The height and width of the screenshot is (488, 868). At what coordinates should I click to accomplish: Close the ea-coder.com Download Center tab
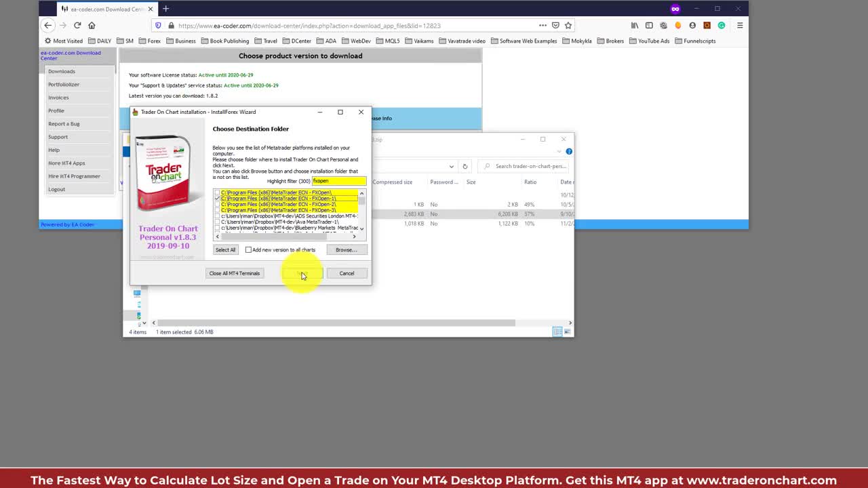[150, 9]
